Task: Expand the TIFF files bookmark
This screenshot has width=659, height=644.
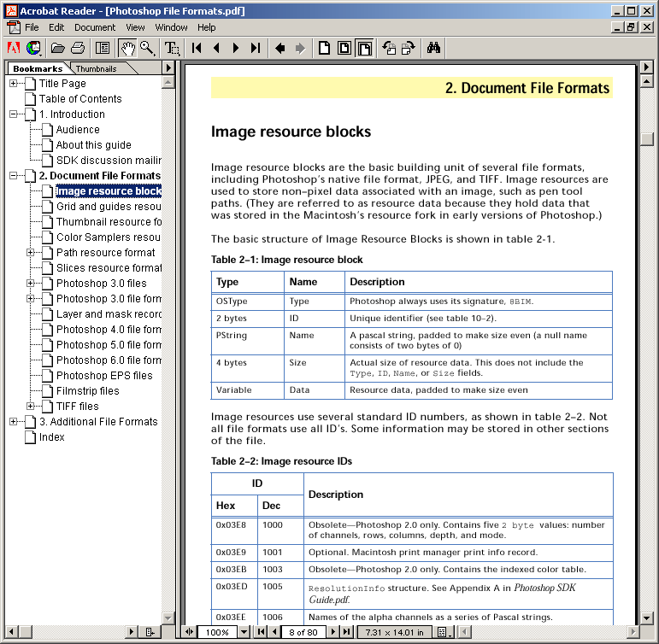Action: pos(30,407)
